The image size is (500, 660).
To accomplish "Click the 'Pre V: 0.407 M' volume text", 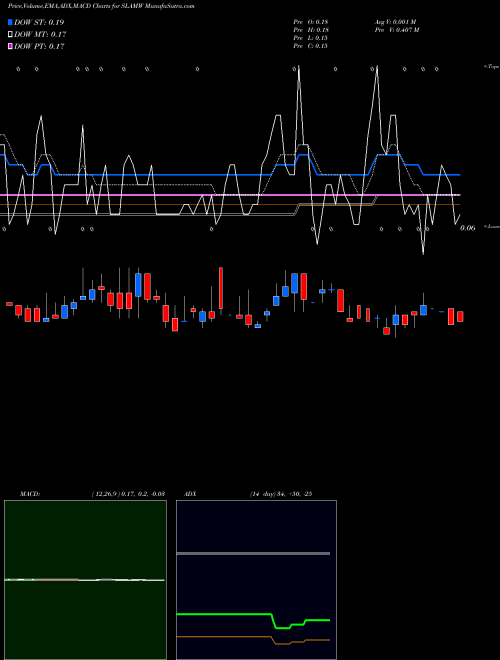I will click(397, 30).
